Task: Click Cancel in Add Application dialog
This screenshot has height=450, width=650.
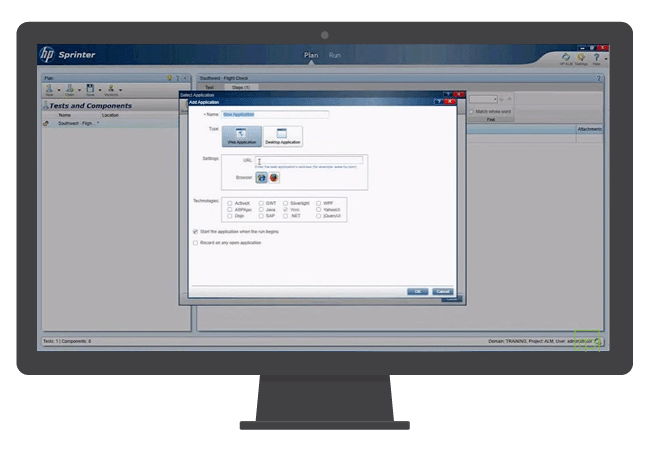Action: tap(443, 292)
